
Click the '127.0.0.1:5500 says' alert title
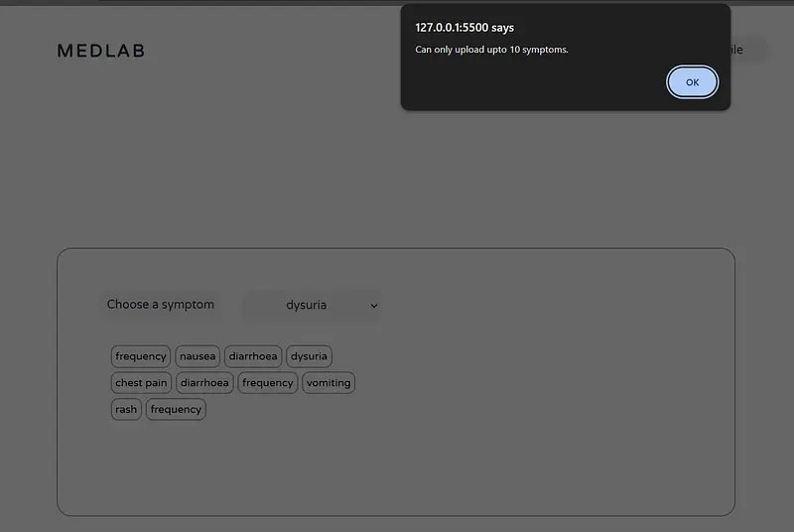(464, 28)
